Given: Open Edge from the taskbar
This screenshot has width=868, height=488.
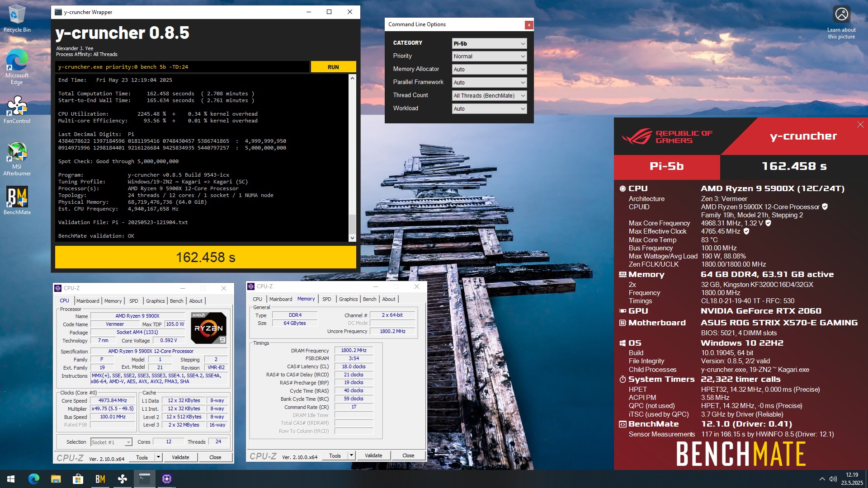Looking at the screenshot, I should point(33,479).
